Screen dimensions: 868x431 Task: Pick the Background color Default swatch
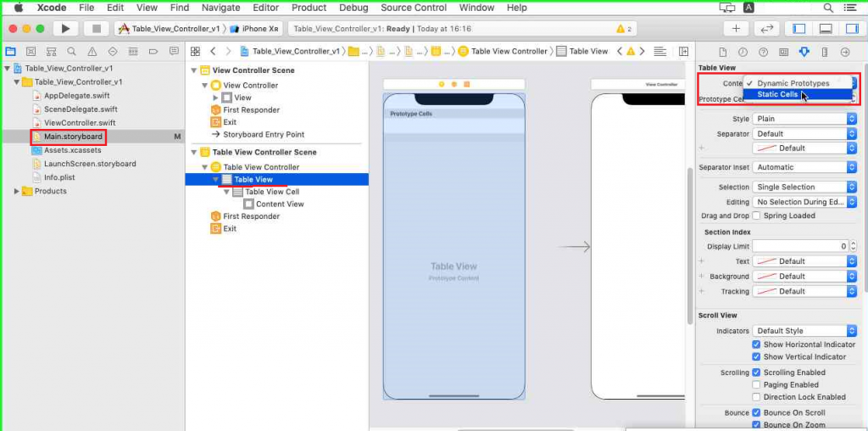click(804, 276)
